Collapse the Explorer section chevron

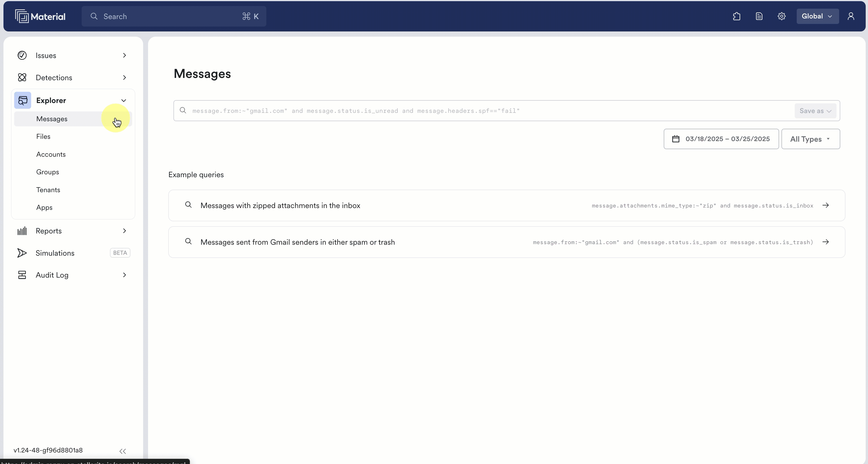pyautogui.click(x=124, y=100)
